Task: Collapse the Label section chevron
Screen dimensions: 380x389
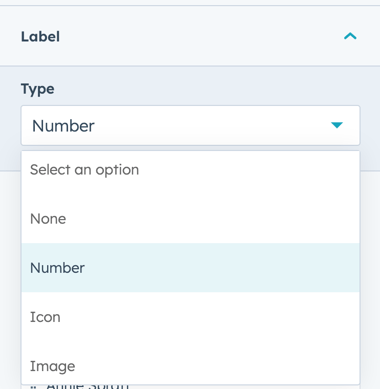Action: 350,36
